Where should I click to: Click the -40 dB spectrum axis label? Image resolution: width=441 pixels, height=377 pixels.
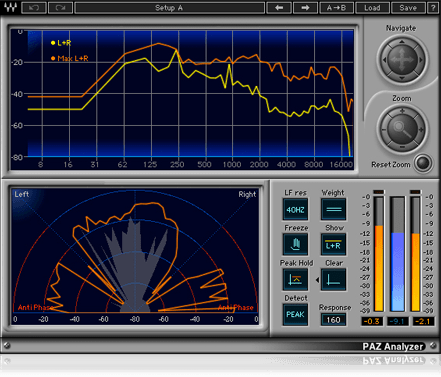point(17,94)
